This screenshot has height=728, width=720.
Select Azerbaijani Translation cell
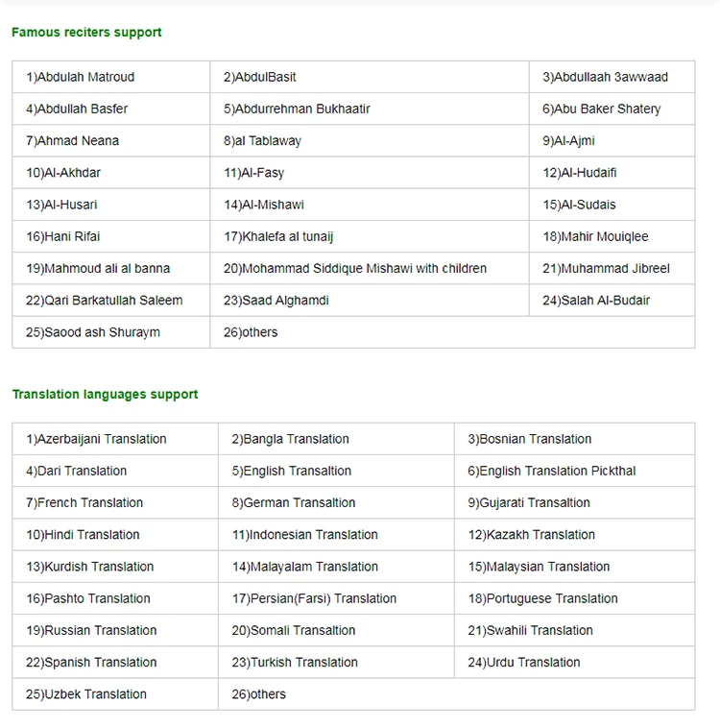pos(115,439)
